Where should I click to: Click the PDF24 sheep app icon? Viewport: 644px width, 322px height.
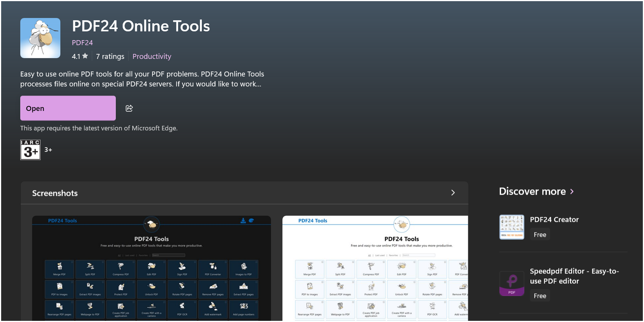click(x=40, y=38)
